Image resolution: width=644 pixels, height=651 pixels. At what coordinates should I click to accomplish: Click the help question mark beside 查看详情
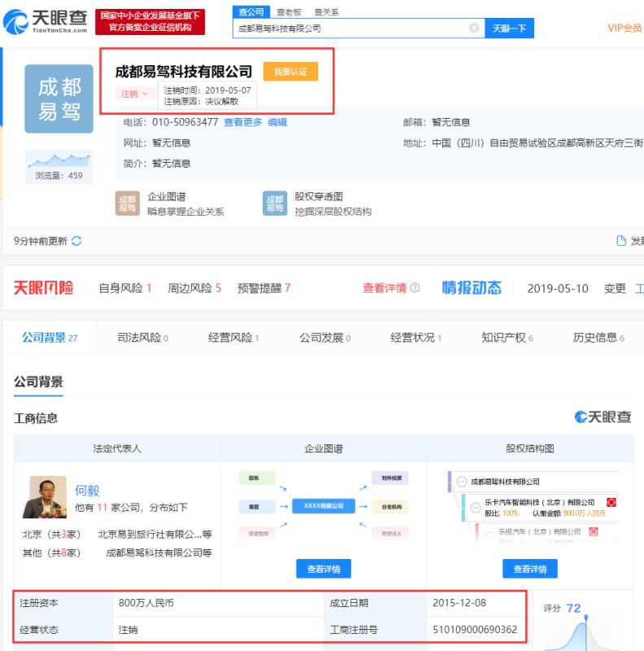click(x=415, y=288)
